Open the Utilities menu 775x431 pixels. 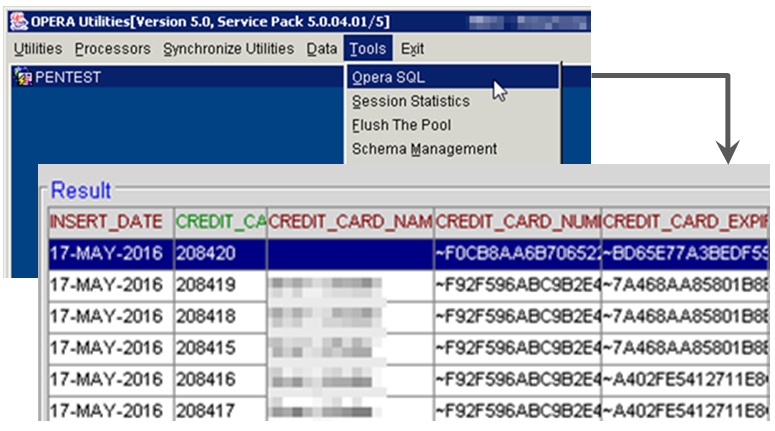click(38, 48)
